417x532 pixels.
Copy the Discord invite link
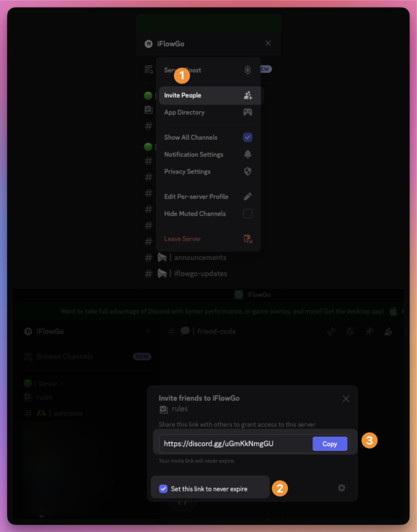330,444
